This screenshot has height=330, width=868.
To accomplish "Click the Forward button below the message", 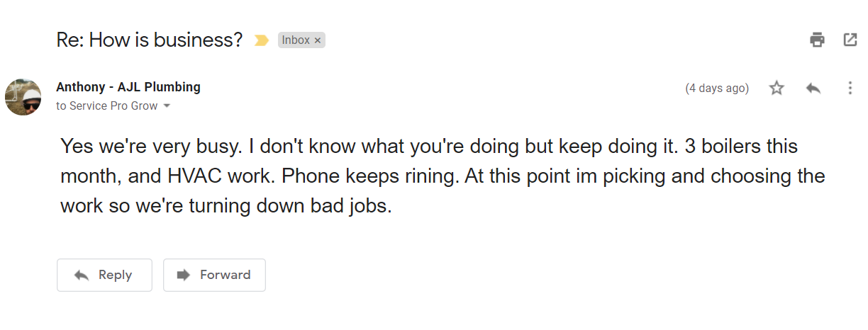I will (x=214, y=275).
